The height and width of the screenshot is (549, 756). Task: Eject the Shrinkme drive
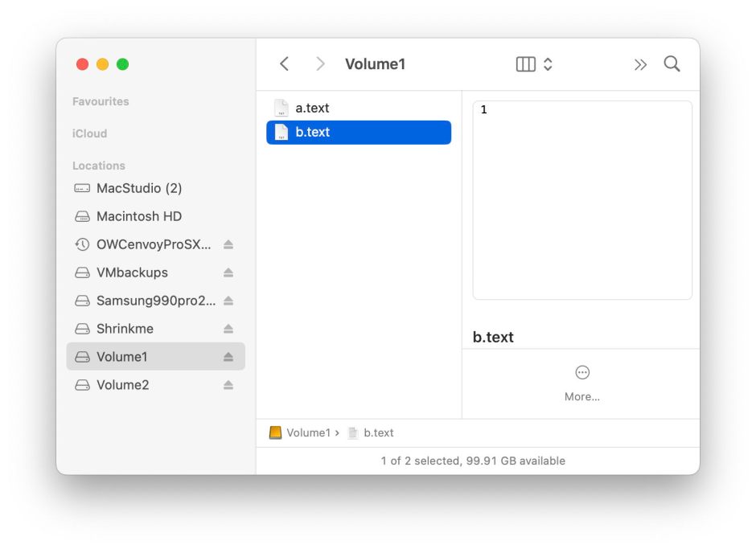coord(228,329)
